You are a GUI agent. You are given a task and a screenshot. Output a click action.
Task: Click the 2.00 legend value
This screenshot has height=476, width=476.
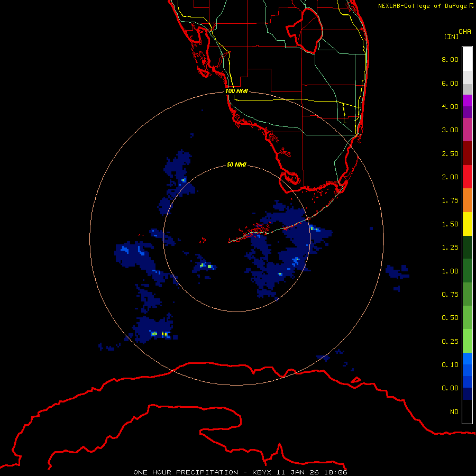pos(450,177)
